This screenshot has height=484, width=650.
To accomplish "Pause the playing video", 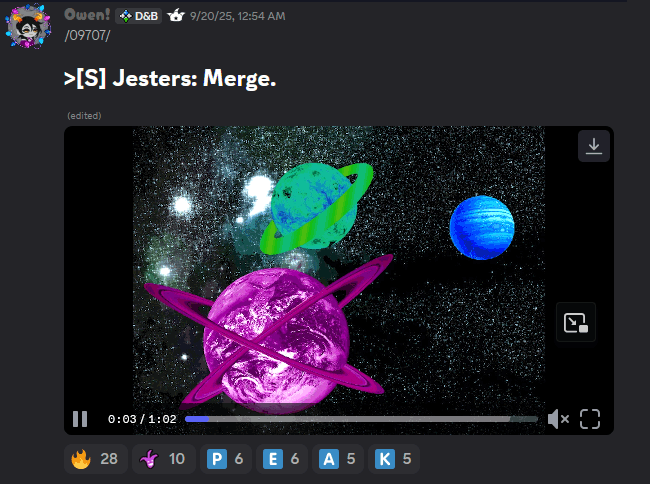I will [80, 419].
